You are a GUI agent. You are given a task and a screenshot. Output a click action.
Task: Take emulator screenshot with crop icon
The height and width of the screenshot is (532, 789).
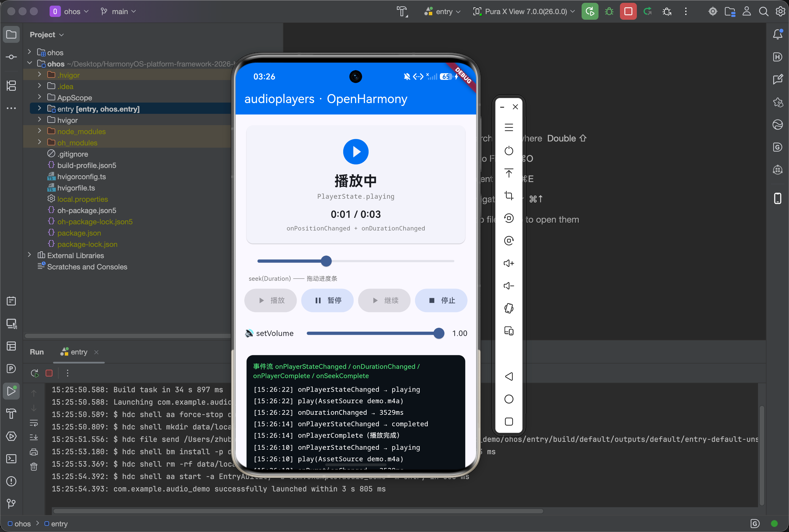click(x=509, y=196)
